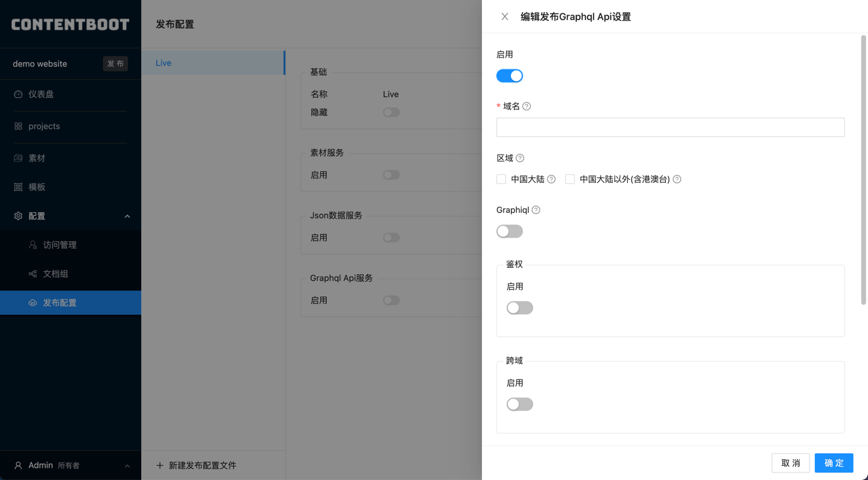
Task: Click the plus icon for 新建发布配置文件
Action: (x=160, y=466)
